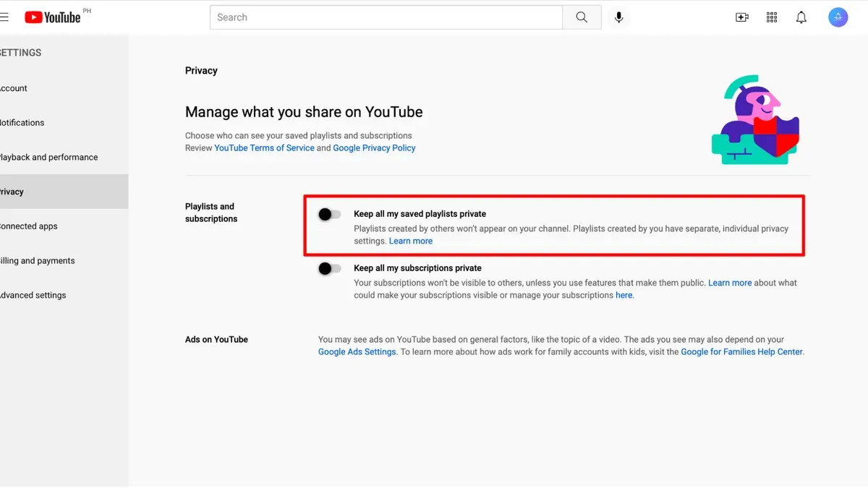Screen dimensions: 868x488
Task: Open the notifications bell
Action: click(x=801, y=17)
